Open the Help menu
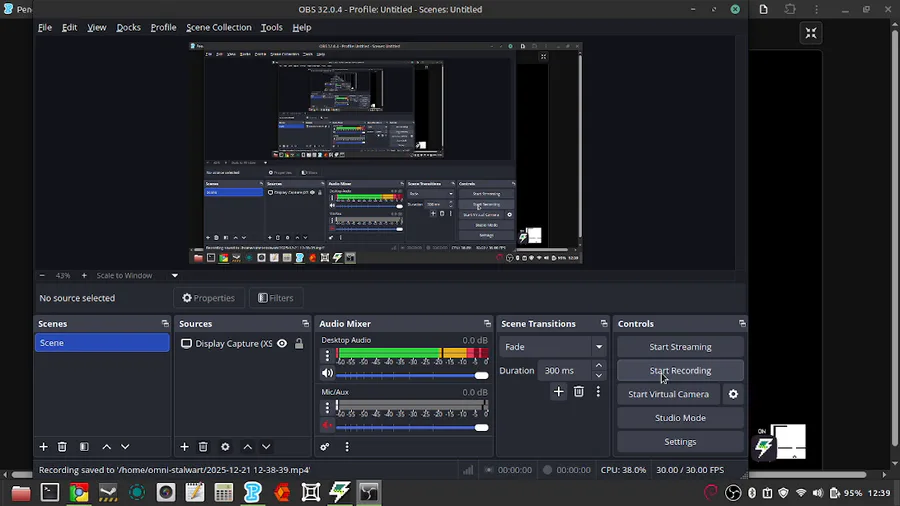The width and height of the screenshot is (900, 506). [301, 27]
